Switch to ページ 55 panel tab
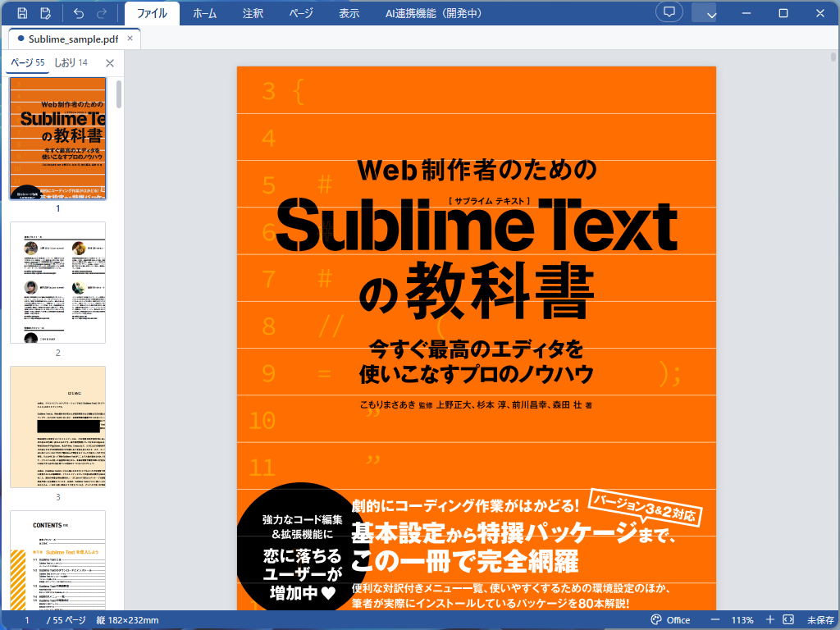This screenshot has width=840, height=630. tap(27, 62)
